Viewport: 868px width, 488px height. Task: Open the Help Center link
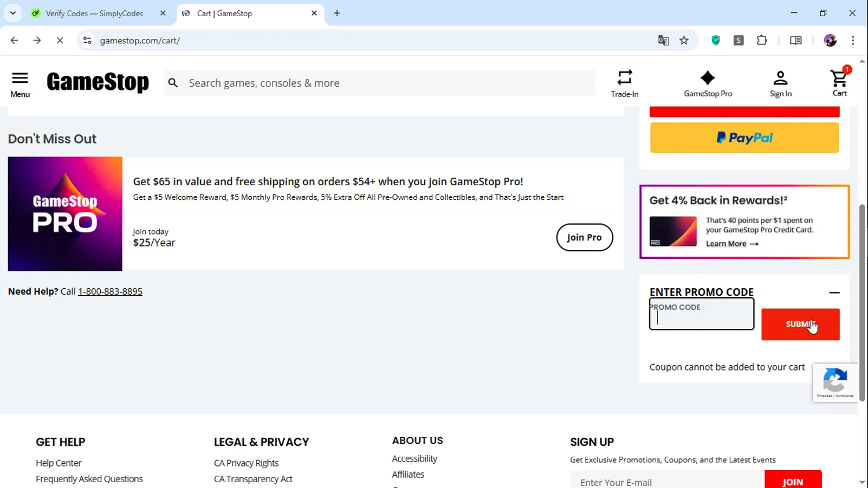pyautogui.click(x=58, y=463)
